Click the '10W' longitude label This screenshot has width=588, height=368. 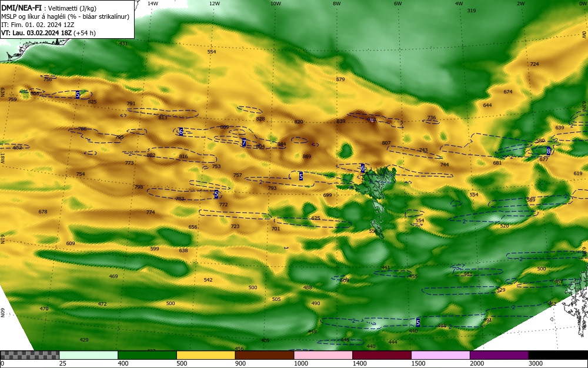coord(276,4)
